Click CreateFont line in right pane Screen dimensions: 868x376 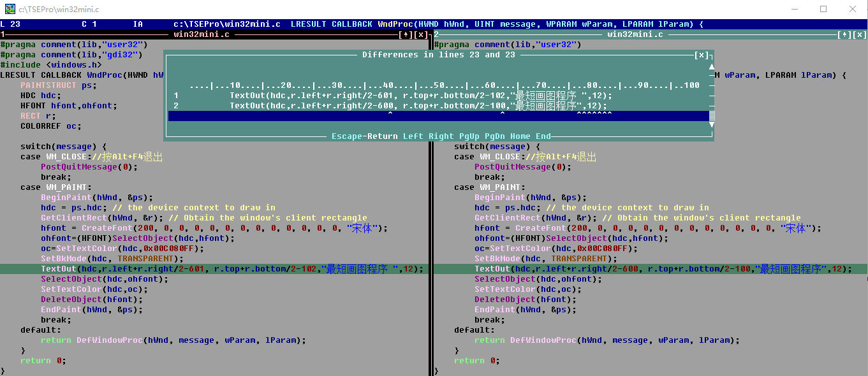[648, 228]
